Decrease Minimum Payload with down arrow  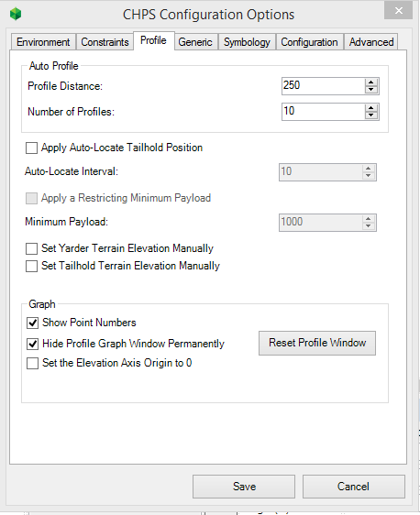[x=369, y=226]
